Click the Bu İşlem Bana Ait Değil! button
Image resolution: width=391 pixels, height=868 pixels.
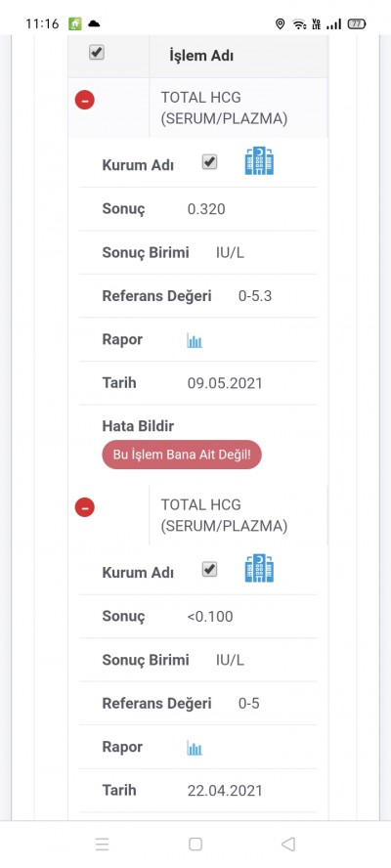[182, 455]
